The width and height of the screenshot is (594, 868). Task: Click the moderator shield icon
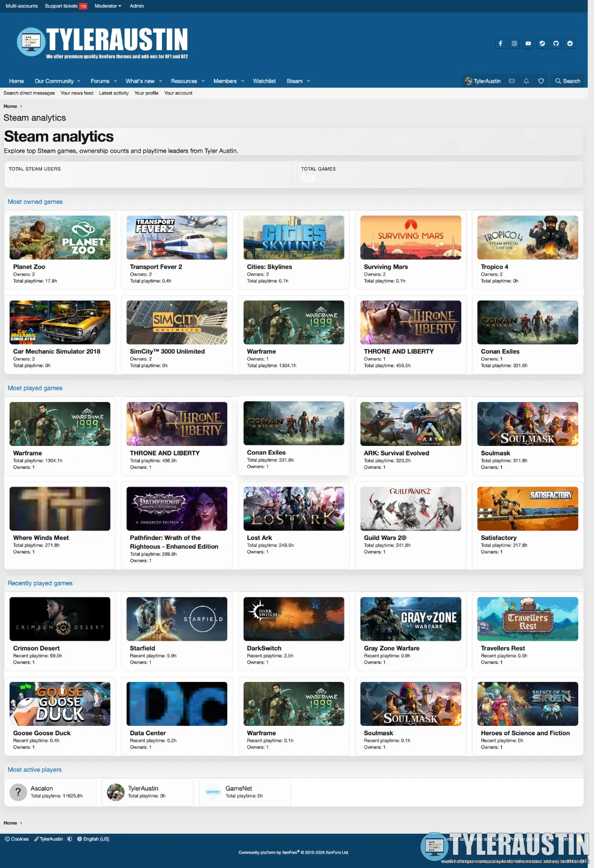click(x=541, y=81)
